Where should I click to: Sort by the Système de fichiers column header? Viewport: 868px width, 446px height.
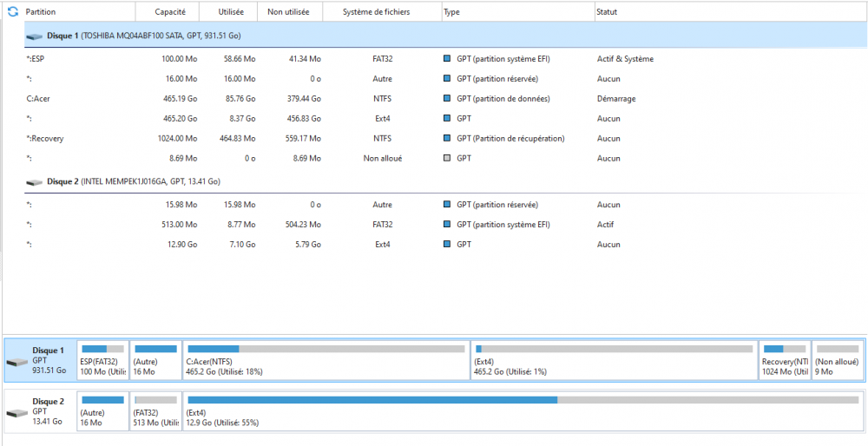[x=377, y=12]
